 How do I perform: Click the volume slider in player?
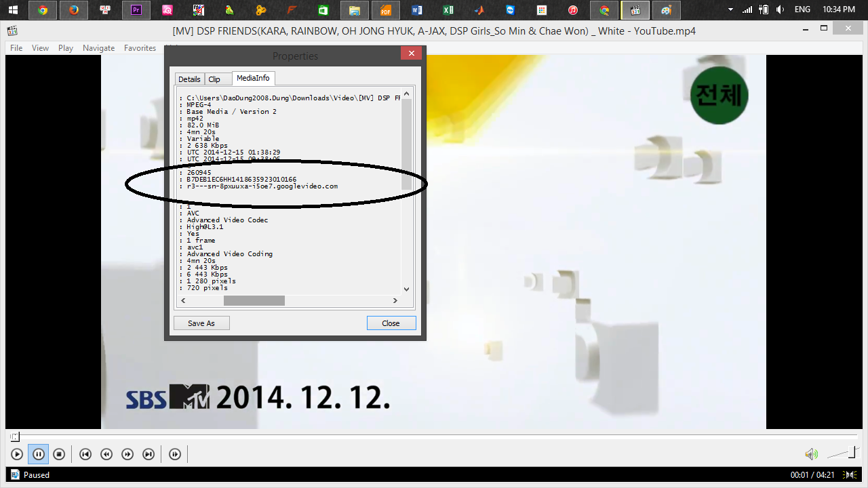point(842,453)
